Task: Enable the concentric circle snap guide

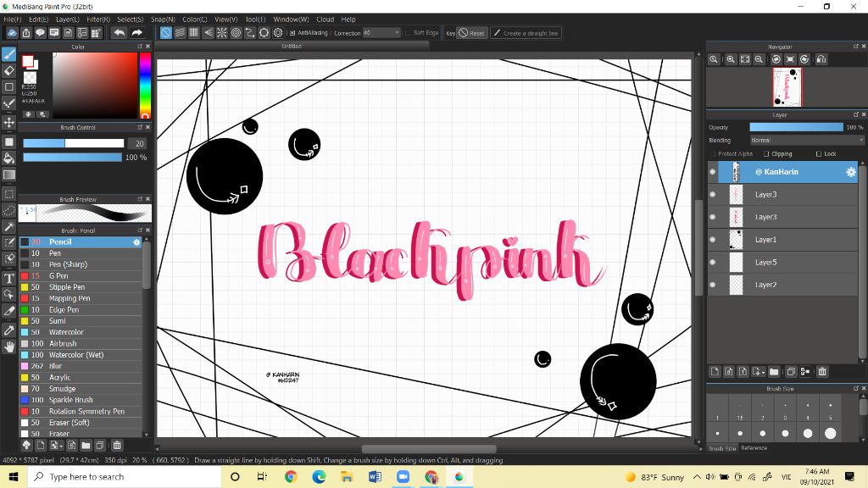Action: pyautogui.click(x=236, y=33)
